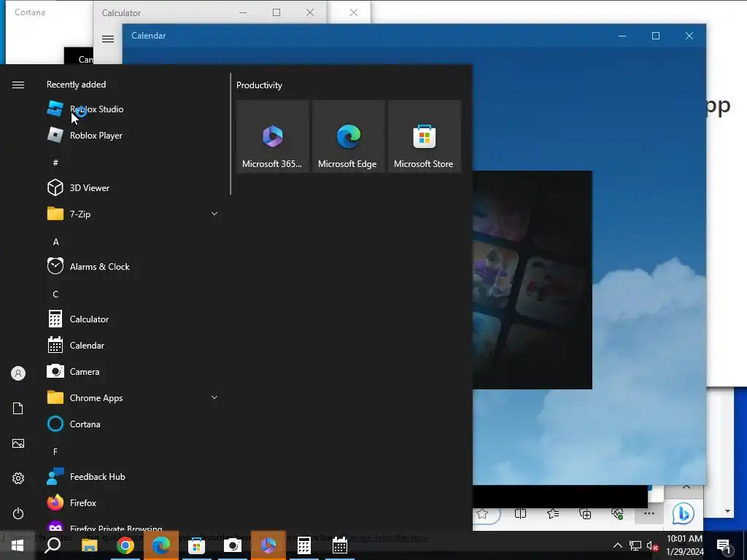
Task: Open Microsoft Edge tile in Productivity
Action: coord(348,136)
